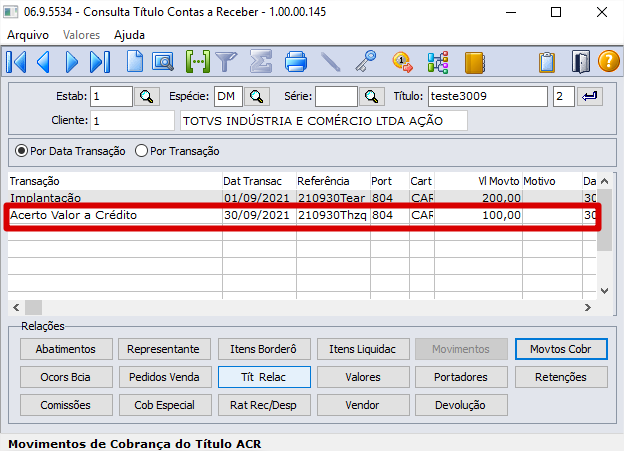Click the sigma totals icon
The image size is (624, 451).
click(x=261, y=62)
